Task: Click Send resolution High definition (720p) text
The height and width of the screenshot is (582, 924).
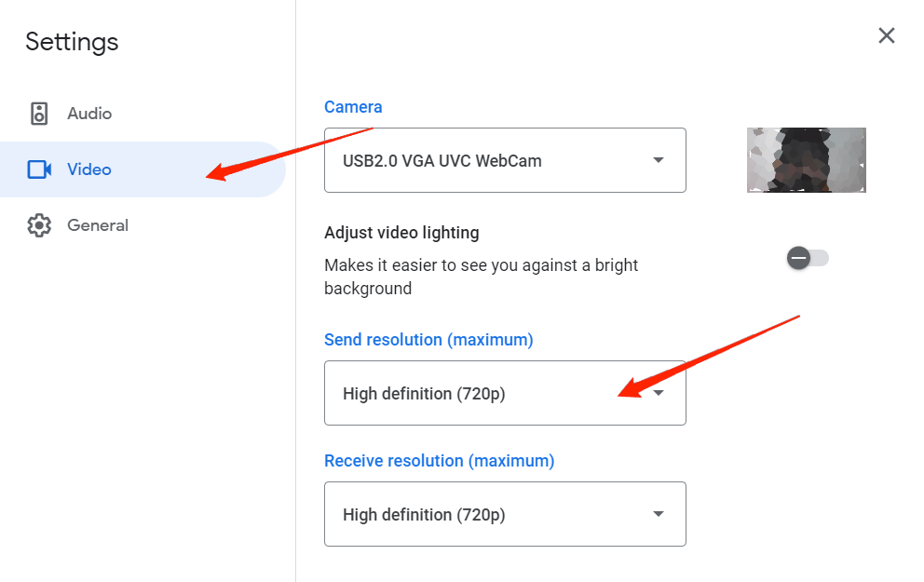Action: pyautogui.click(x=424, y=393)
